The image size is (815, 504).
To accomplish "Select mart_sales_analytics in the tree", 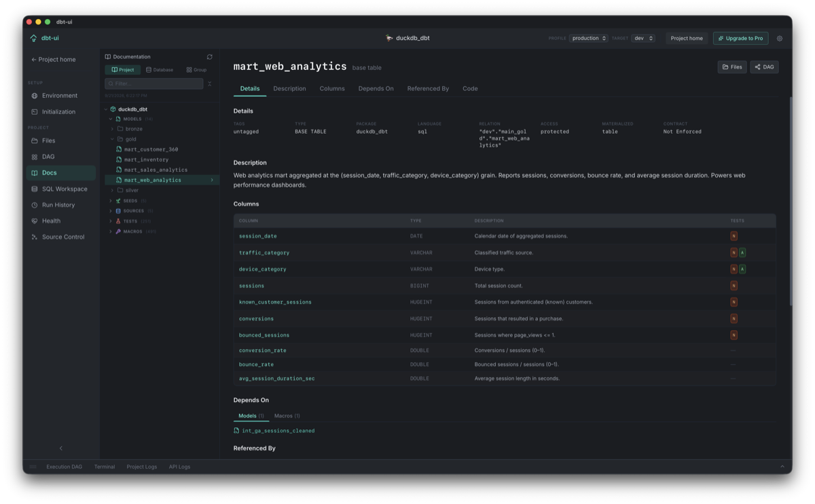I will (156, 170).
